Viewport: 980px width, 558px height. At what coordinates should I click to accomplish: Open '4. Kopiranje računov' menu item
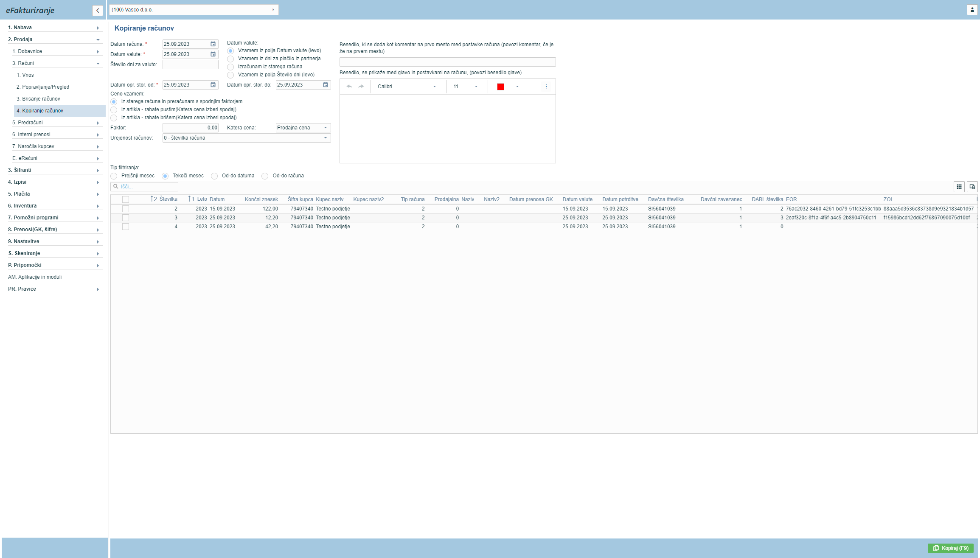[x=60, y=111]
